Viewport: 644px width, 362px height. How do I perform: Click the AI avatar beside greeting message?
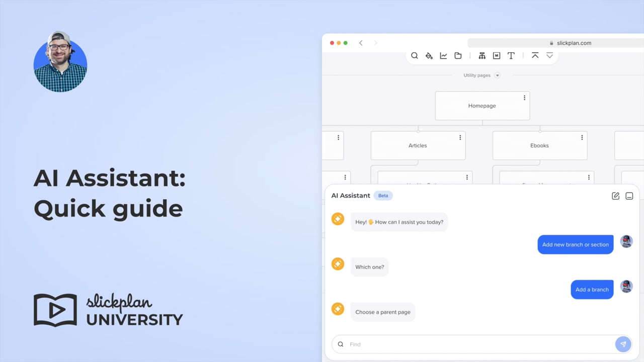click(x=338, y=219)
